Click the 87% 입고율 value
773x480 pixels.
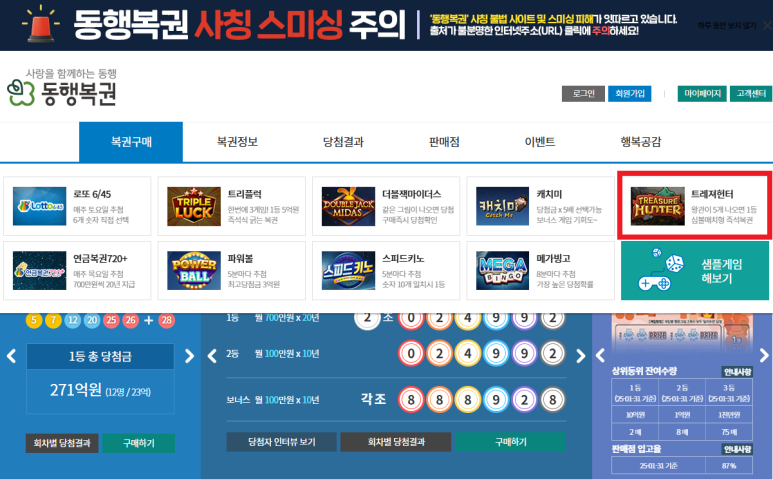pos(729,465)
